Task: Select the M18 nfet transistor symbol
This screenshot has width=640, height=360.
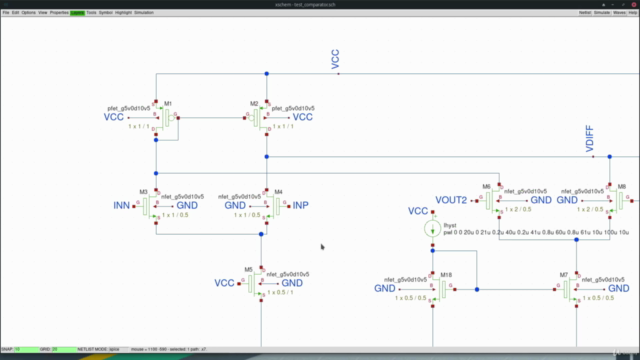Action: pyautogui.click(x=442, y=289)
